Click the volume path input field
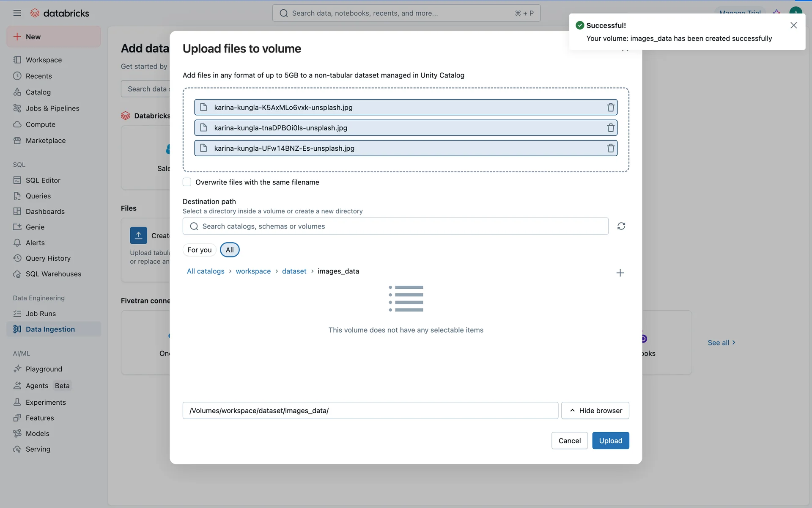 370,411
